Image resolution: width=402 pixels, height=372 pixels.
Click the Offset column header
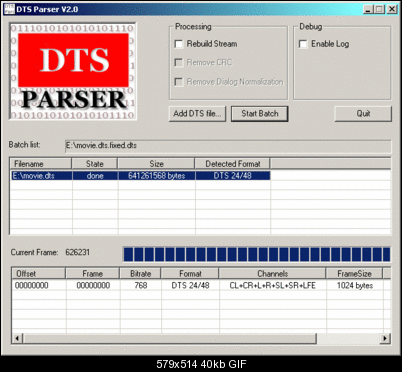[x=38, y=273]
